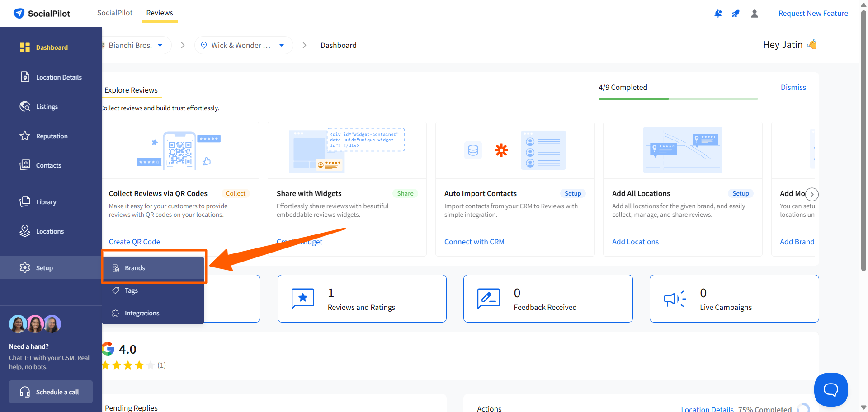
Task: Click the Explore Reviews heading
Action: click(131, 90)
